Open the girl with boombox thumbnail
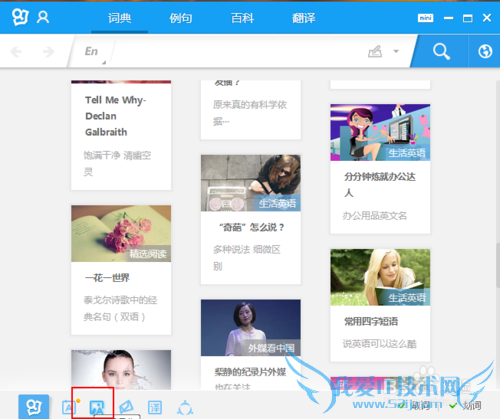 coord(251,183)
